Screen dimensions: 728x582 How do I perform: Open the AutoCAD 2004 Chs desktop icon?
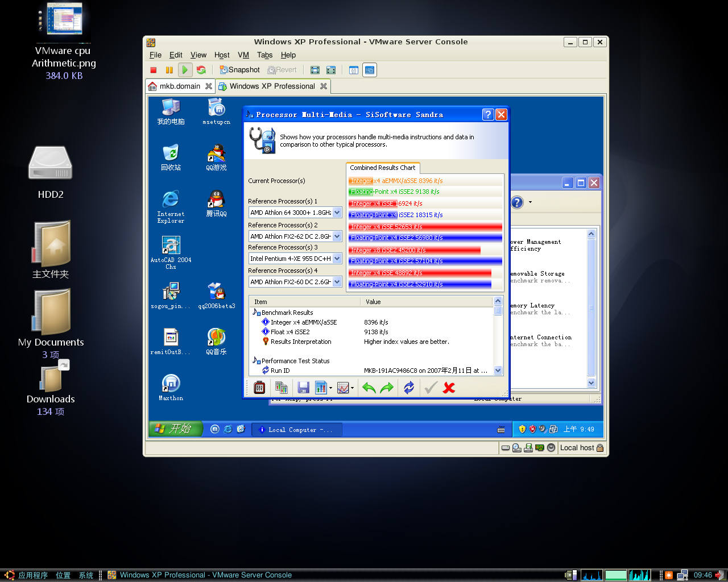(x=171, y=253)
